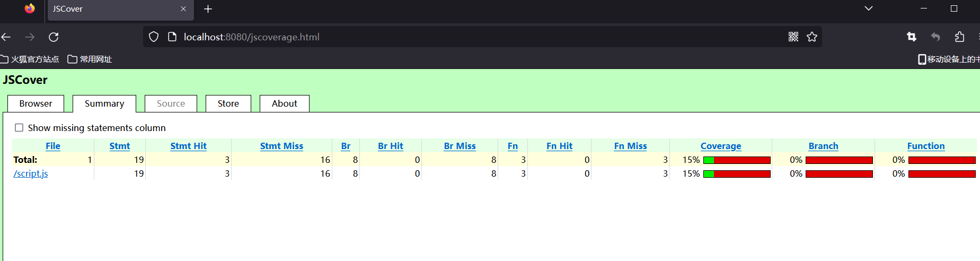980x261 pixels.
Task: Open mobile device bookmarks
Action: (x=949, y=59)
